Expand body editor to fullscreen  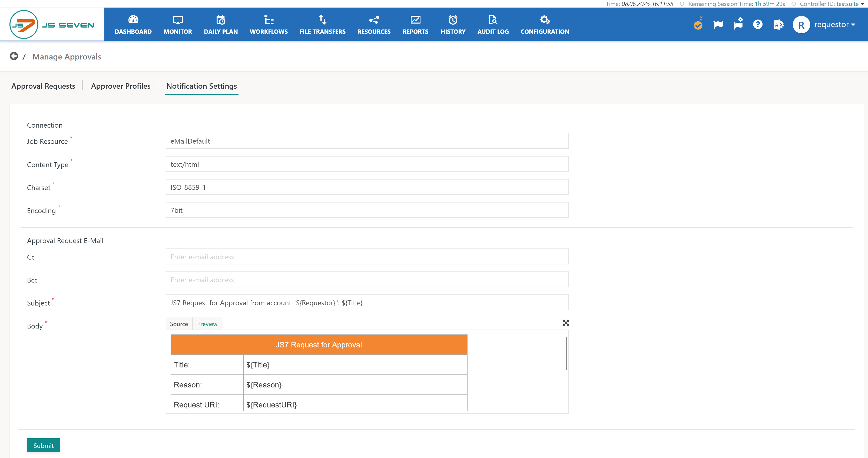point(566,323)
